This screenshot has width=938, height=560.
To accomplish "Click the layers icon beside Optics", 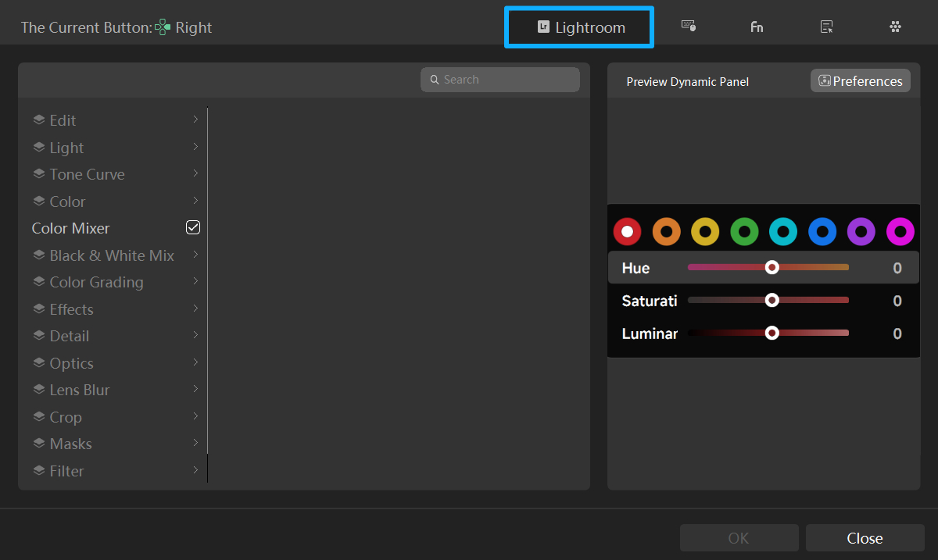I will click(x=38, y=362).
